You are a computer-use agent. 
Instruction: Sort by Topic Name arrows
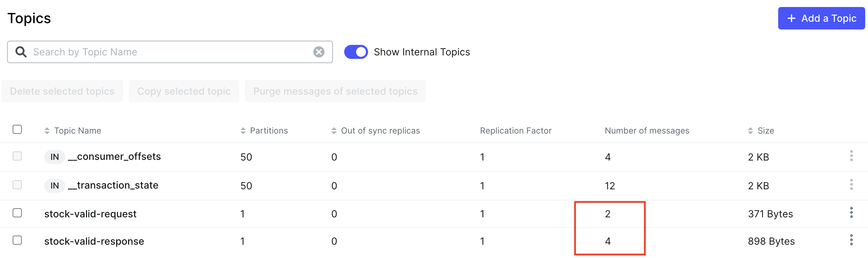47,131
